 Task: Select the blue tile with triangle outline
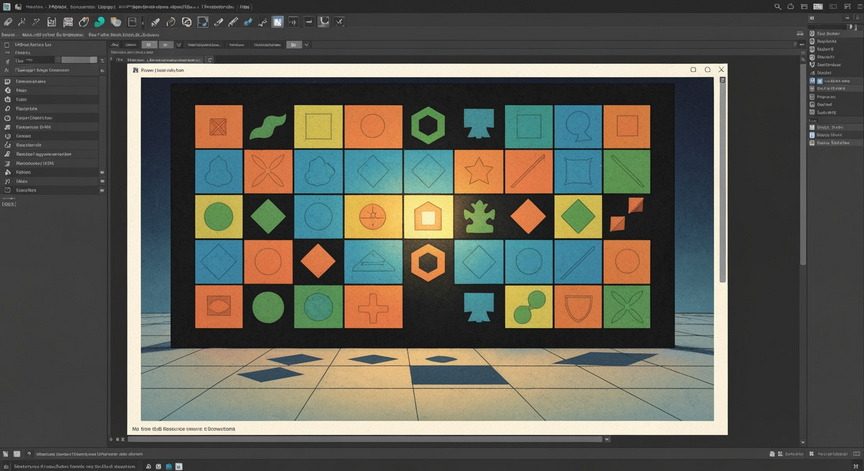[x=373, y=262]
